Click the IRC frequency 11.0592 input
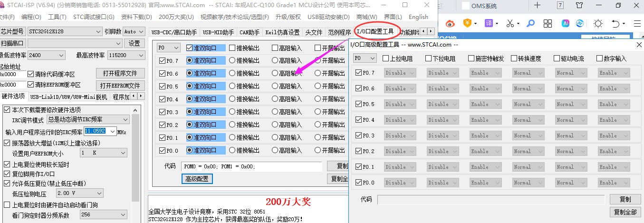 [x=97, y=131]
